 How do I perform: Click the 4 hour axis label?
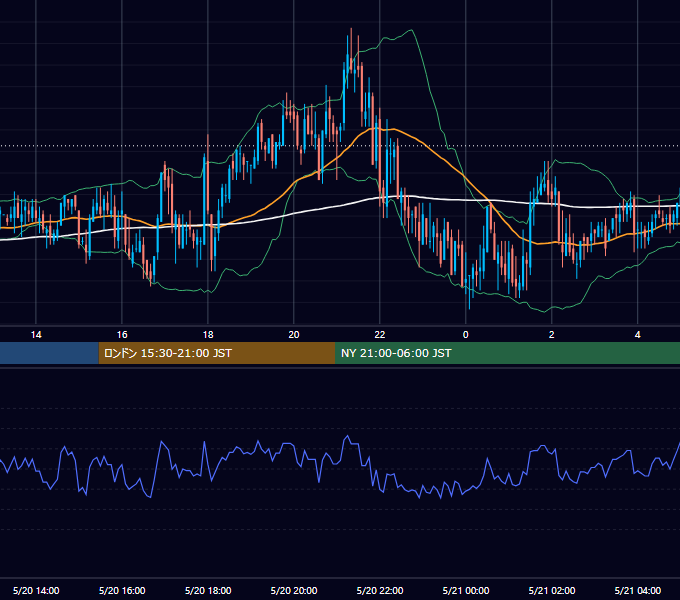point(638,335)
